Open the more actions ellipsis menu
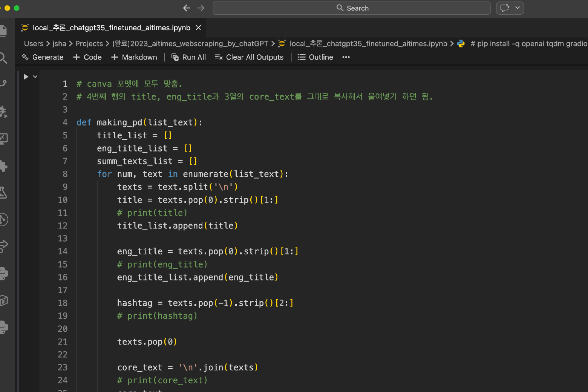588x392 pixels. pyautogui.click(x=346, y=57)
